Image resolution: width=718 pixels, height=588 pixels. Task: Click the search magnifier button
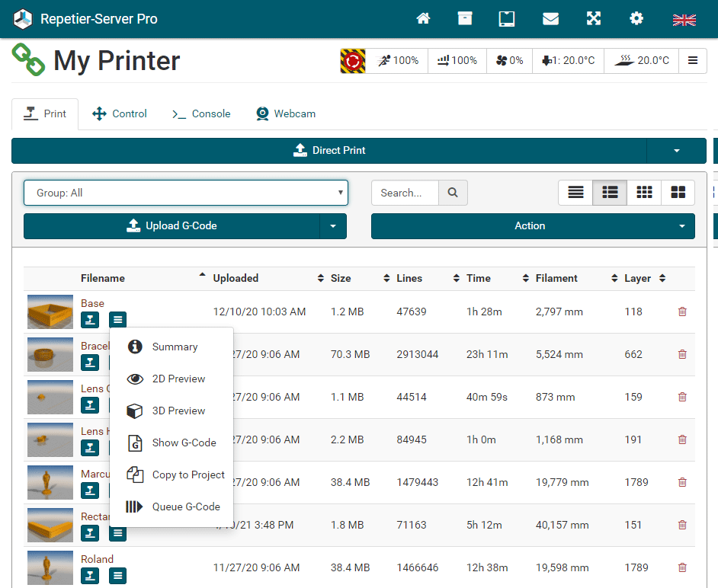click(x=453, y=193)
